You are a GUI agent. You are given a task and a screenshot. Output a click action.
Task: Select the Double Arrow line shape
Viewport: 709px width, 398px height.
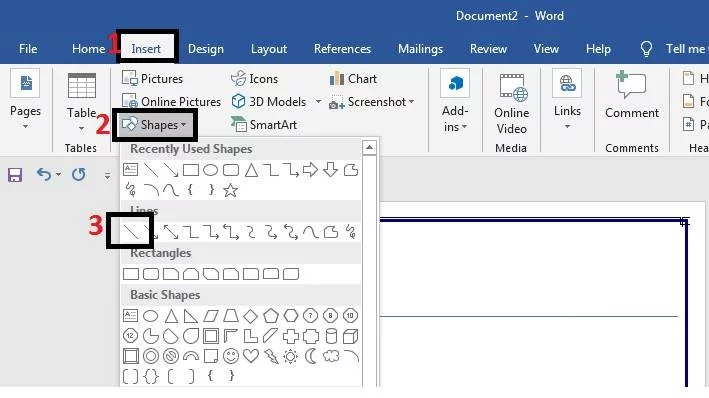(x=171, y=232)
